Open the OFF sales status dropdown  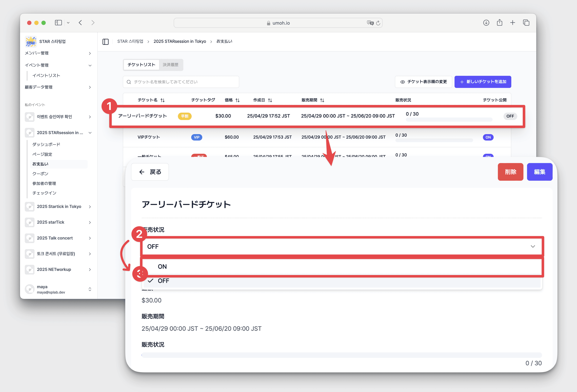pos(342,246)
